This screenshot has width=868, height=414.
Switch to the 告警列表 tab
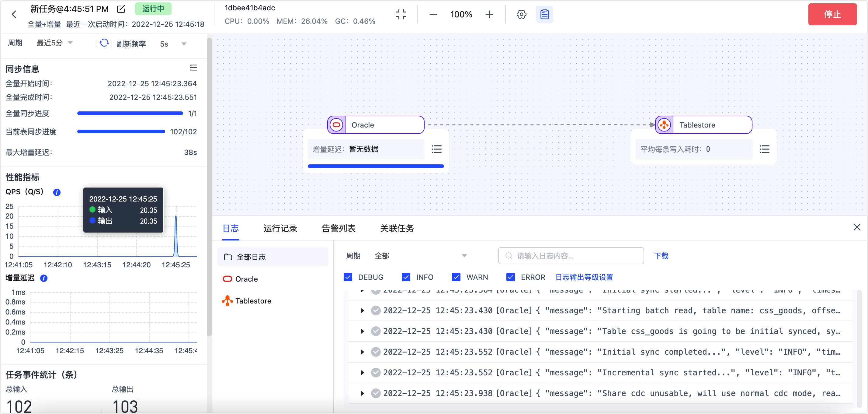click(x=339, y=228)
